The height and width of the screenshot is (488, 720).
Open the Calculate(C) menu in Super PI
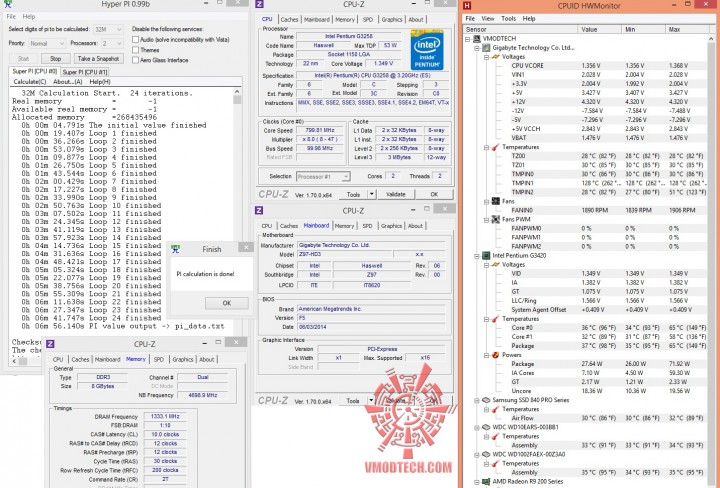29,82
